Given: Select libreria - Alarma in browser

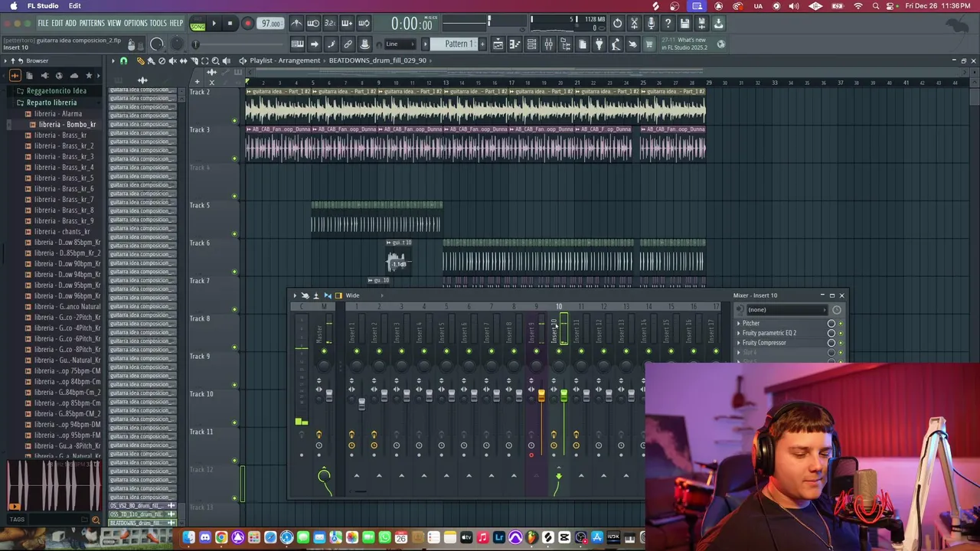Looking at the screenshot, I should [57, 113].
